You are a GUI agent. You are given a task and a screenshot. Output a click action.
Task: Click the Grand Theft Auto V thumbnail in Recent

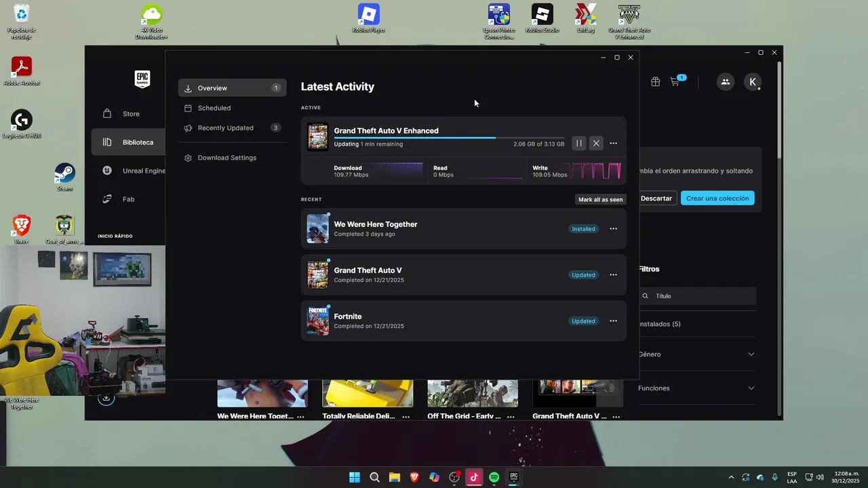click(x=317, y=274)
